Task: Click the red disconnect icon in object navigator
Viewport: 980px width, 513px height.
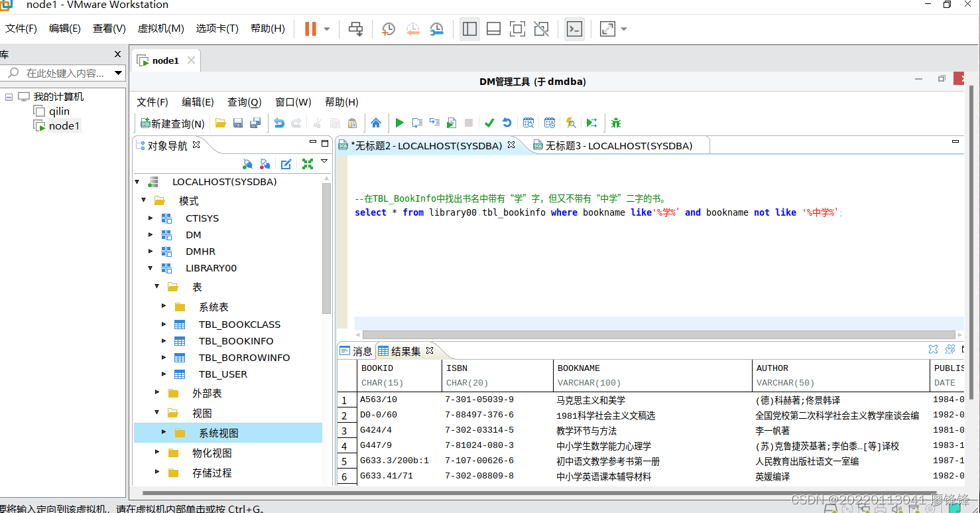Action: pos(265,164)
